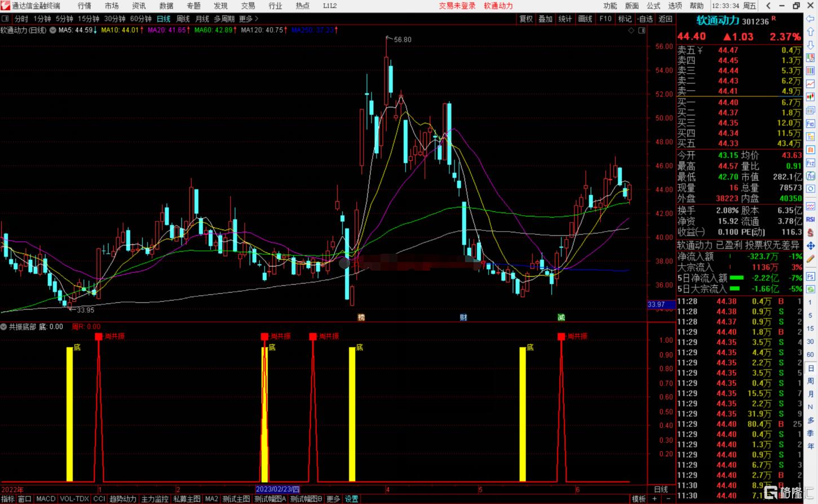Click the diamond icon at chart top right
818x504 pixels.
click(x=631, y=30)
